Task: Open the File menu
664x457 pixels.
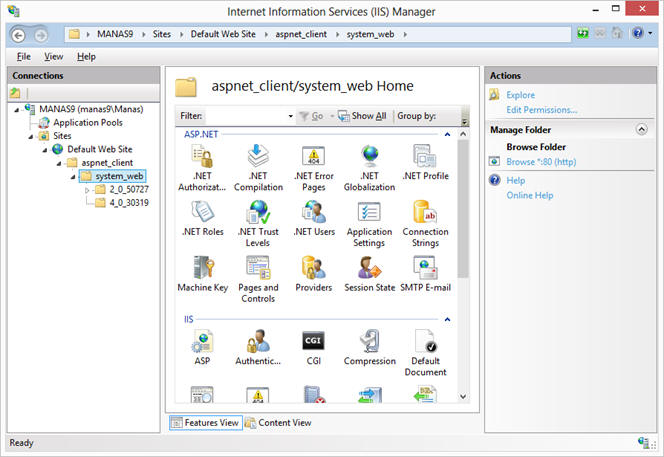Action: [24, 56]
